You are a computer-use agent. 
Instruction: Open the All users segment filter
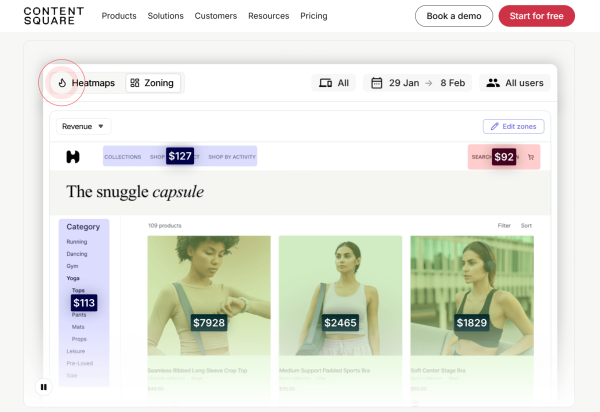[x=515, y=83]
